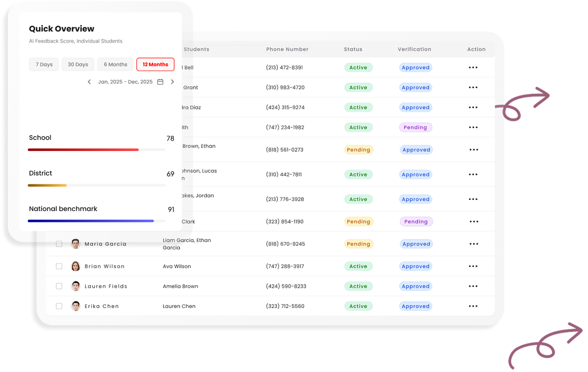
Task: Expand the Jan, 2025 - Dec, 2025 range selector
Action: (125, 82)
